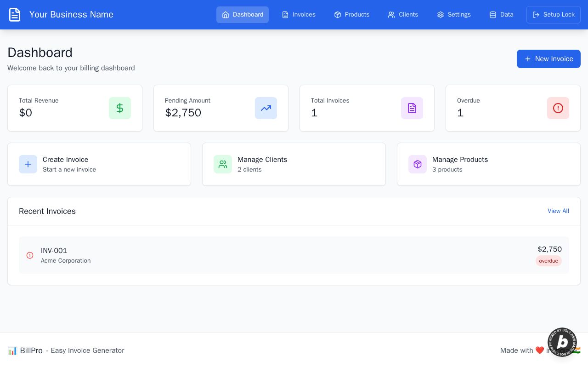Navigate to the Data tab
Image resolution: width=588 pixels, height=368 pixels.
tap(501, 15)
